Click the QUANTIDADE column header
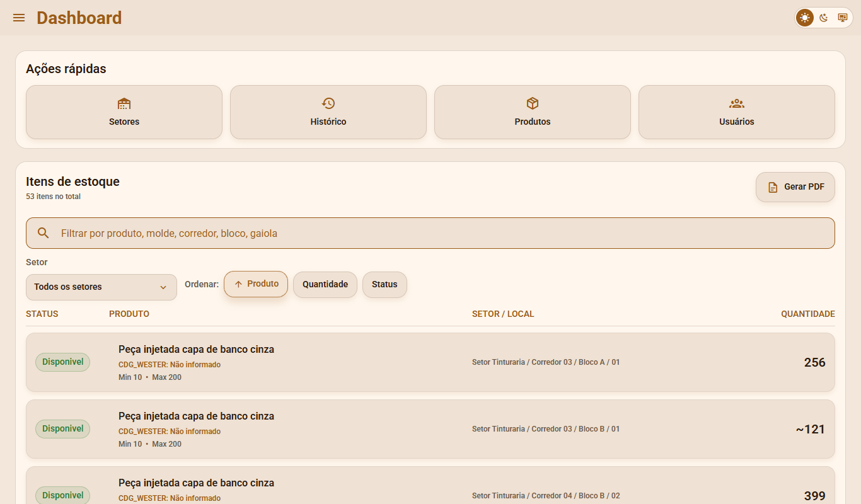861x504 pixels. [808, 314]
